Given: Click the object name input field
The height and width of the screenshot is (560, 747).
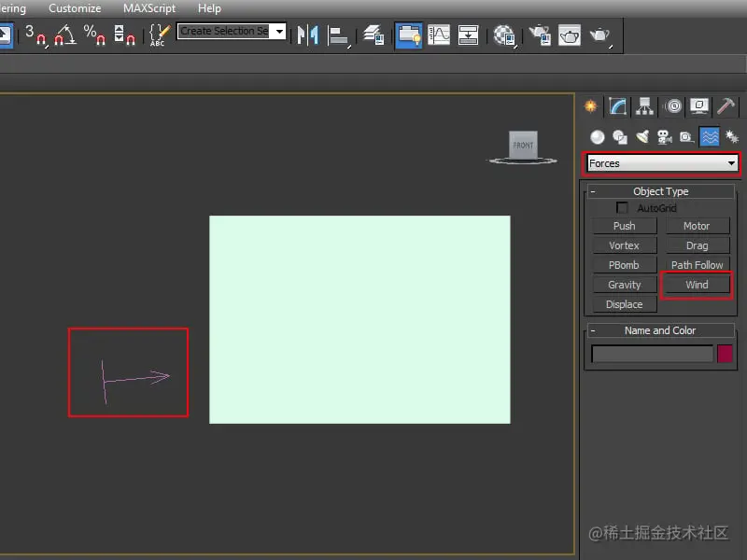Looking at the screenshot, I should (652, 354).
